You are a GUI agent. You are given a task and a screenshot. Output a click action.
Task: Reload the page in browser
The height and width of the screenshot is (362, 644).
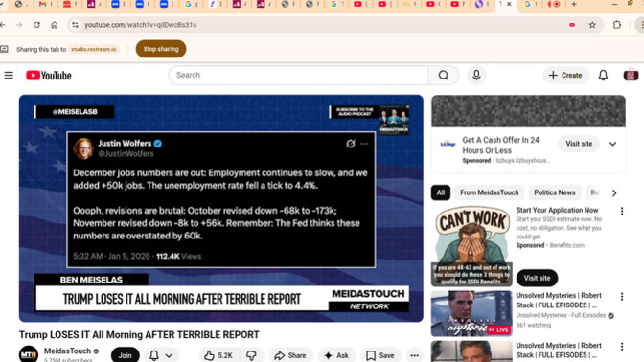[36, 25]
